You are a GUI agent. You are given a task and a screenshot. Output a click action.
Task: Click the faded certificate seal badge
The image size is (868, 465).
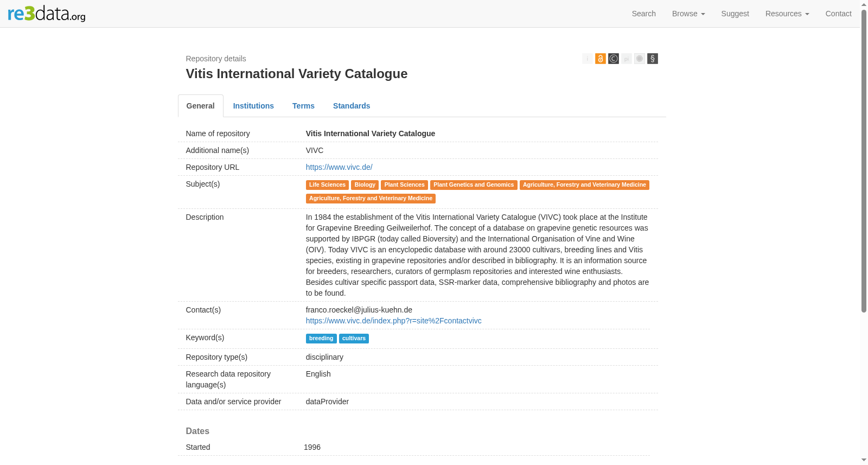(x=640, y=59)
